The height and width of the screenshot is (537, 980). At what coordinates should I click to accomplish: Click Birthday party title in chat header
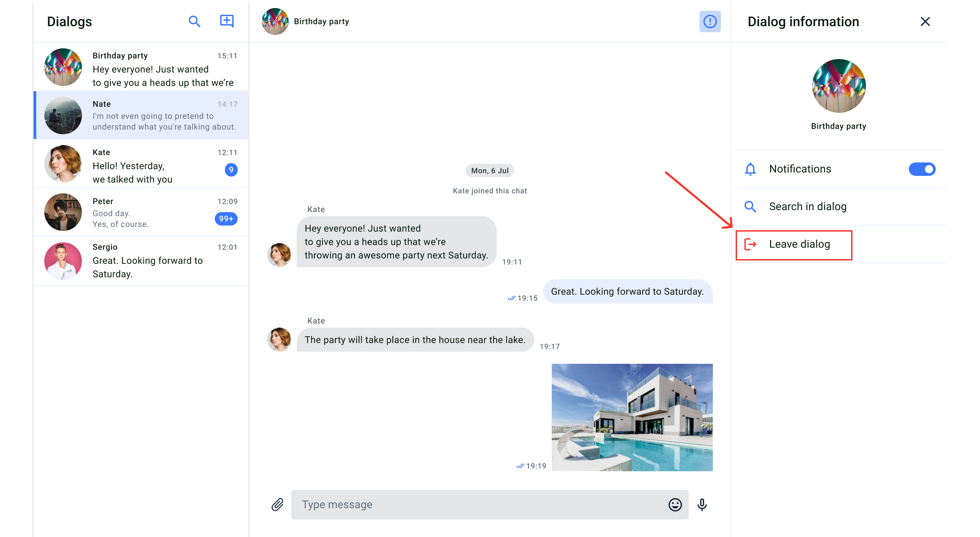pos(321,21)
